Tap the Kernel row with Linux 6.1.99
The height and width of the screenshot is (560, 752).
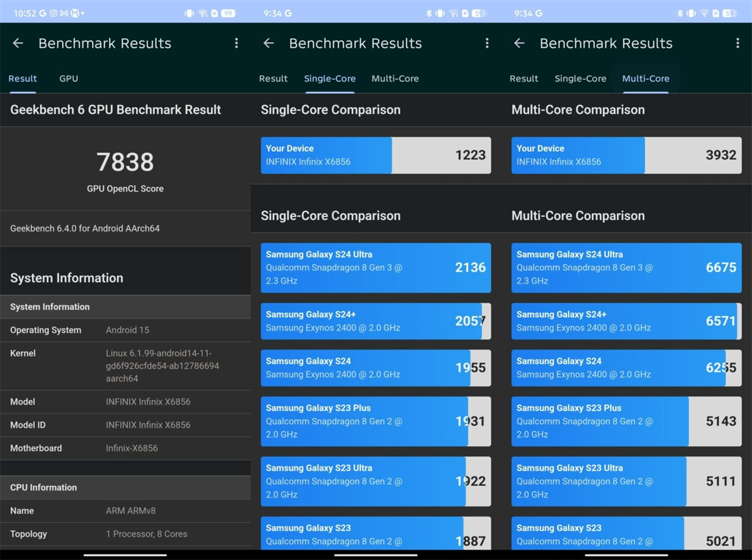pos(125,366)
